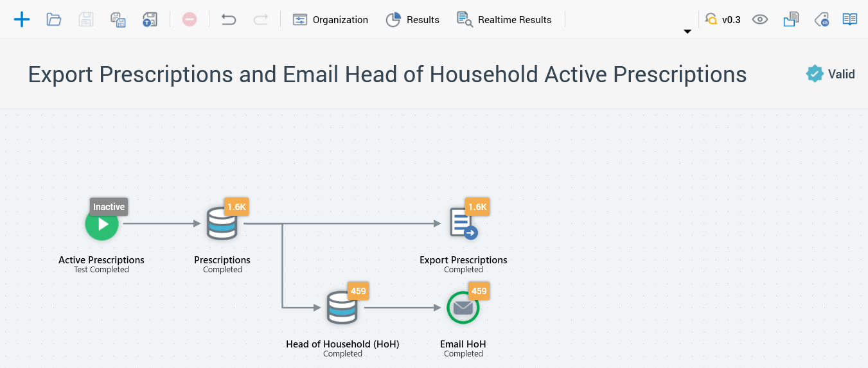
Task: Open Realtime Results
Action: click(504, 19)
